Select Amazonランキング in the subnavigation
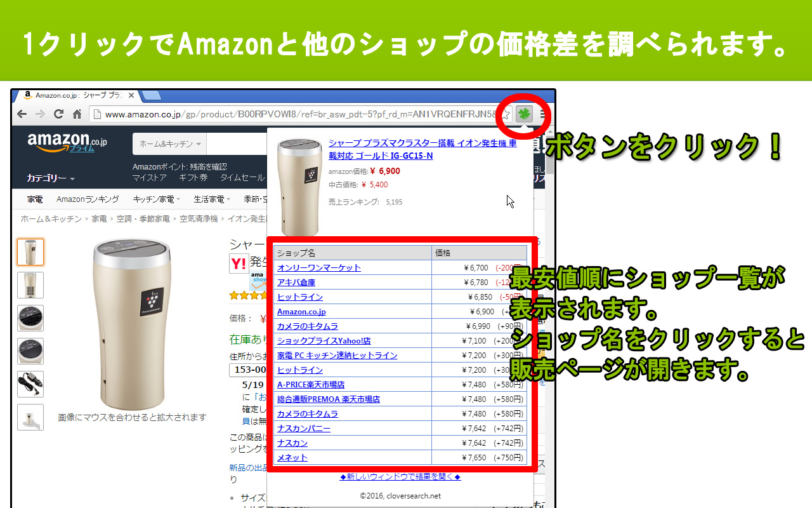 pyautogui.click(x=88, y=199)
